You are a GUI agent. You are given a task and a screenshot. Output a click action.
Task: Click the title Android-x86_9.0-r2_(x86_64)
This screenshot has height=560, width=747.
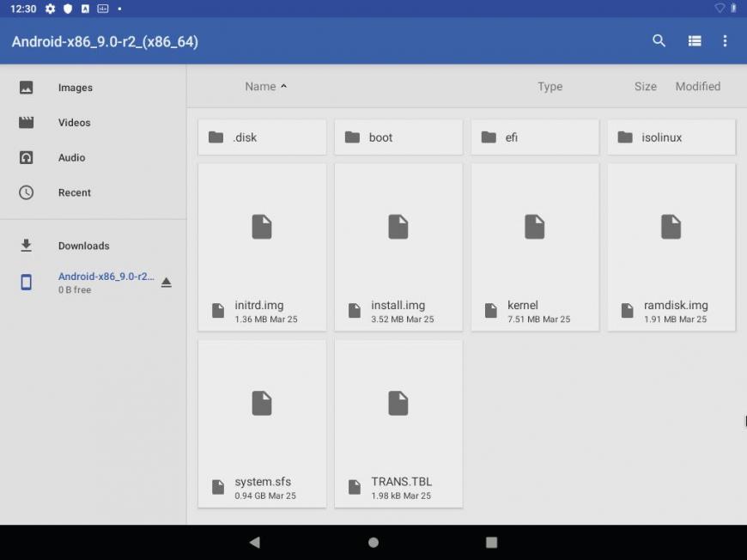105,41
